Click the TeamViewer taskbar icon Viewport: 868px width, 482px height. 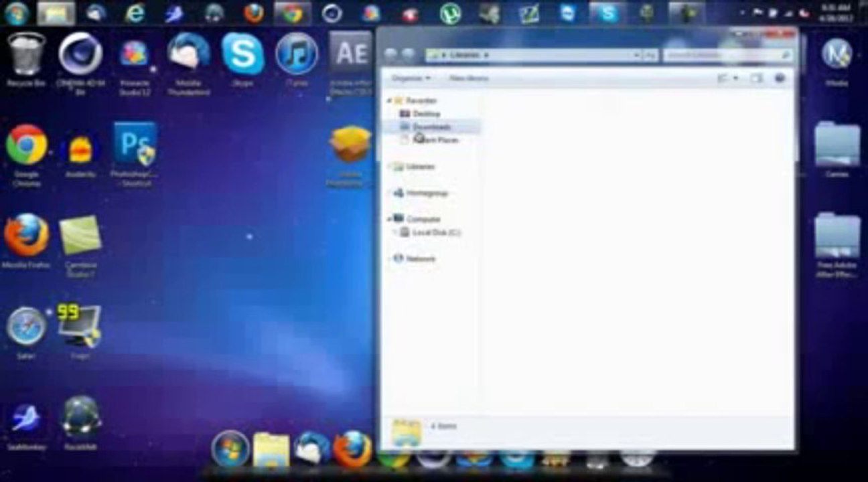pyautogui.click(x=568, y=13)
